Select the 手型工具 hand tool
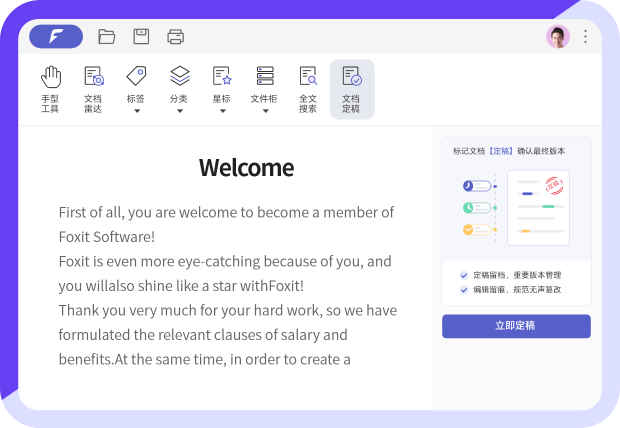The height and width of the screenshot is (428, 620). point(50,89)
